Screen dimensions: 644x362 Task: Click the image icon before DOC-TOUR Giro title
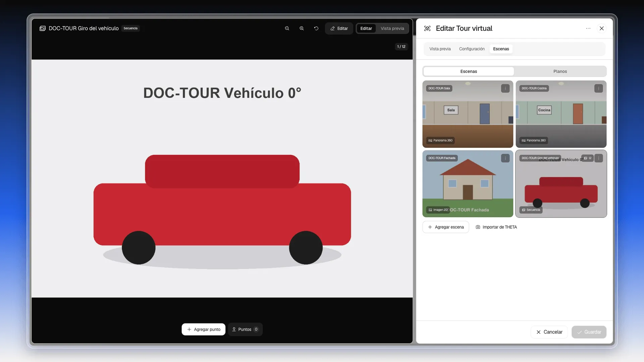point(43,28)
